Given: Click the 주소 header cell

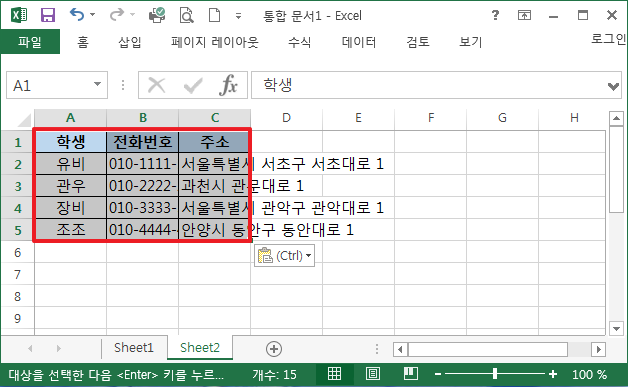Looking at the screenshot, I should point(215,142).
